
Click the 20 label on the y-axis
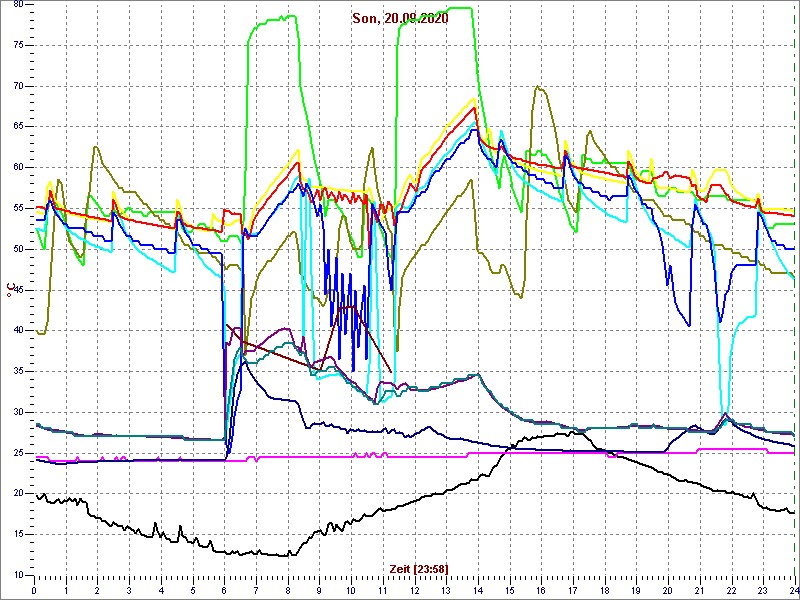click(17, 493)
